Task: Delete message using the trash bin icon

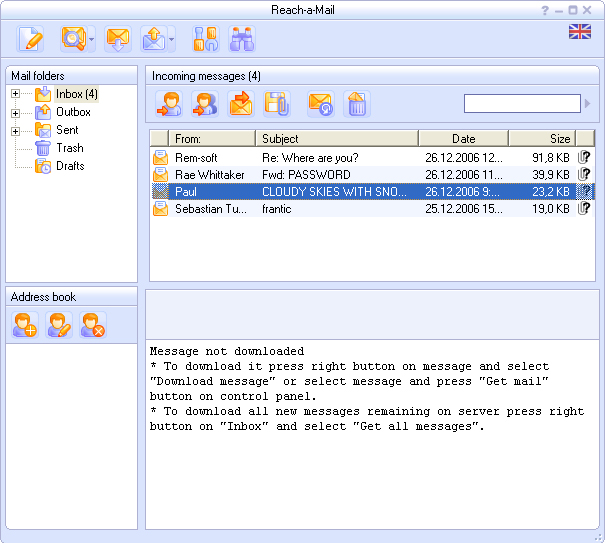Action: pos(357,103)
